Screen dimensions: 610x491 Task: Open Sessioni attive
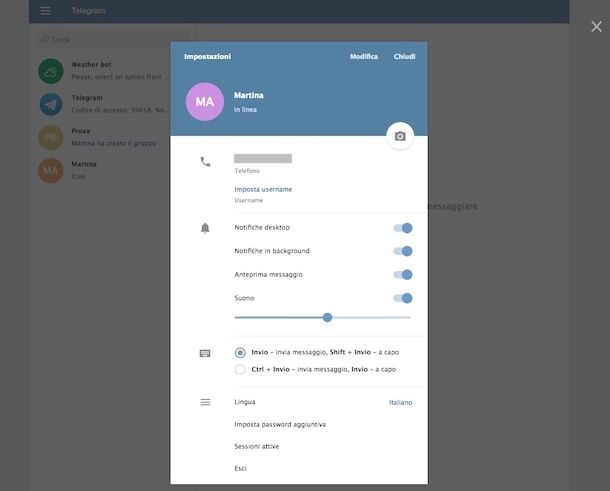pos(257,446)
